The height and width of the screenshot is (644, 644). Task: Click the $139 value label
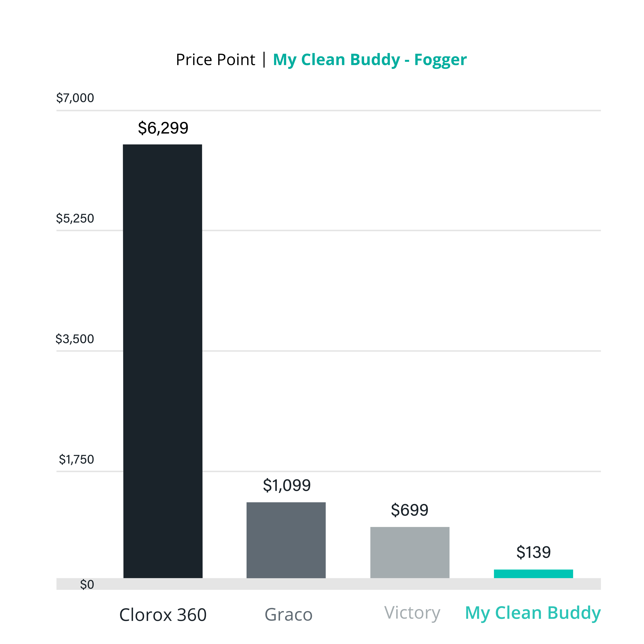(x=533, y=552)
